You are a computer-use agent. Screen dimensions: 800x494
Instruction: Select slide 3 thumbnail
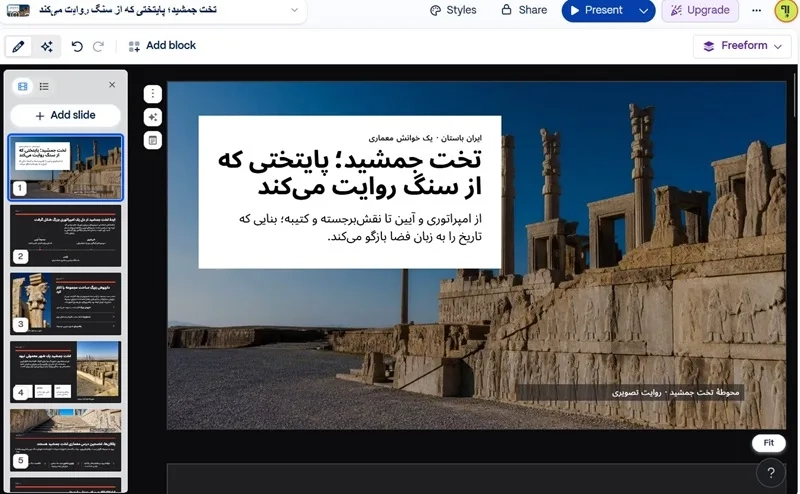(x=66, y=304)
